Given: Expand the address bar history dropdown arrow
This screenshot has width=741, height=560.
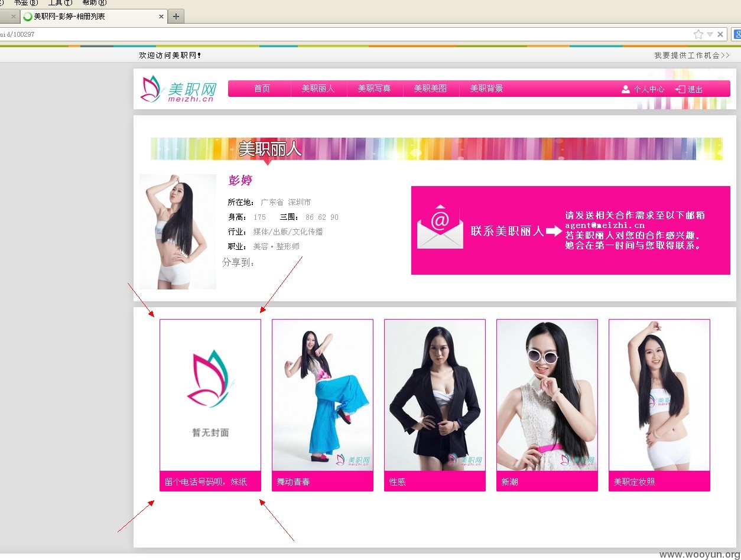Looking at the screenshot, I should 710,34.
